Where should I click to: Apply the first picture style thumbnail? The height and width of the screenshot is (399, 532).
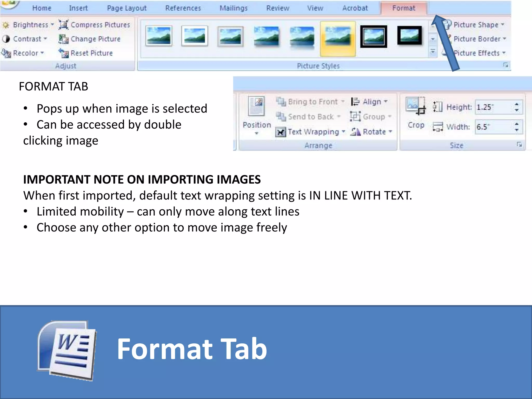[x=159, y=36]
